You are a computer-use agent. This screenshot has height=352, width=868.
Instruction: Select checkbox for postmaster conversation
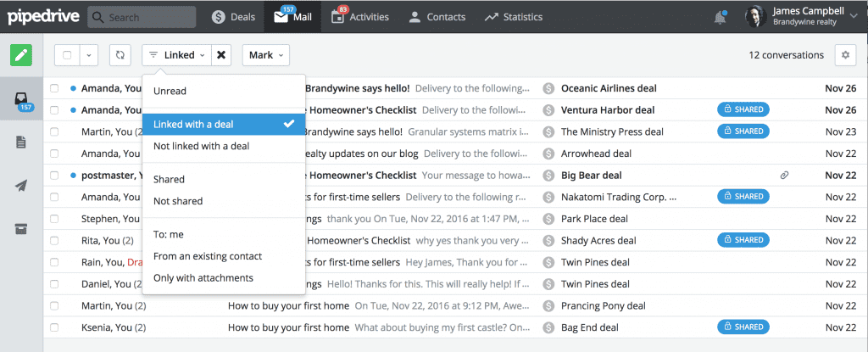pos(54,176)
